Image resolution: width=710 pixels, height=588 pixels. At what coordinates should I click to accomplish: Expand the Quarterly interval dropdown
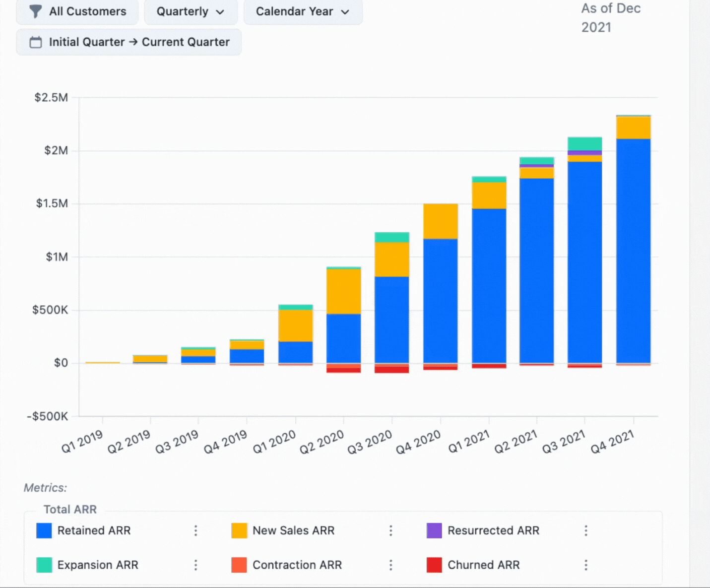(191, 11)
